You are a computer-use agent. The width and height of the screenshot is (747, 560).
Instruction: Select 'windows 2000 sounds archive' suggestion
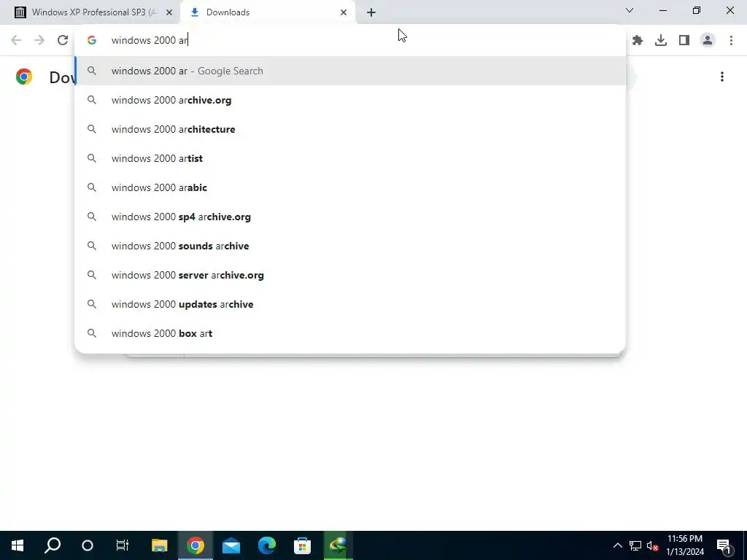pyautogui.click(x=350, y=246)
